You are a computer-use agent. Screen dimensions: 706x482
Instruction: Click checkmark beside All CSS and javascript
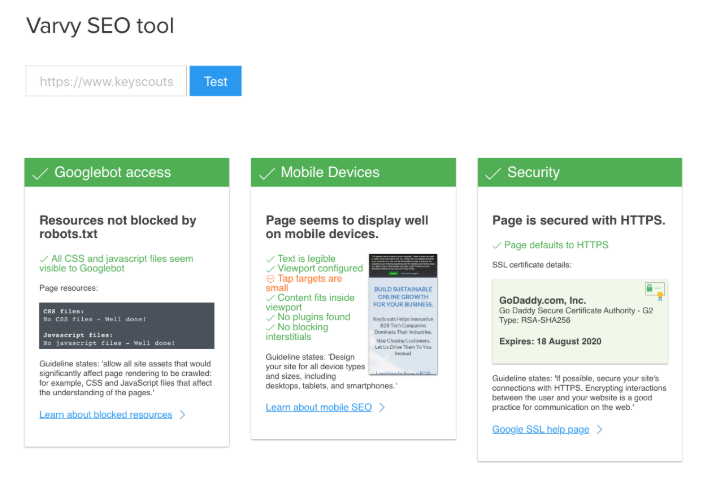point(44,259)
